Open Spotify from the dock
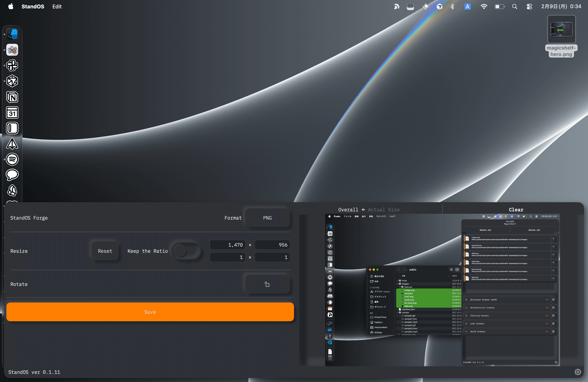The image size is (588, 382). click(x=12, y=159)
